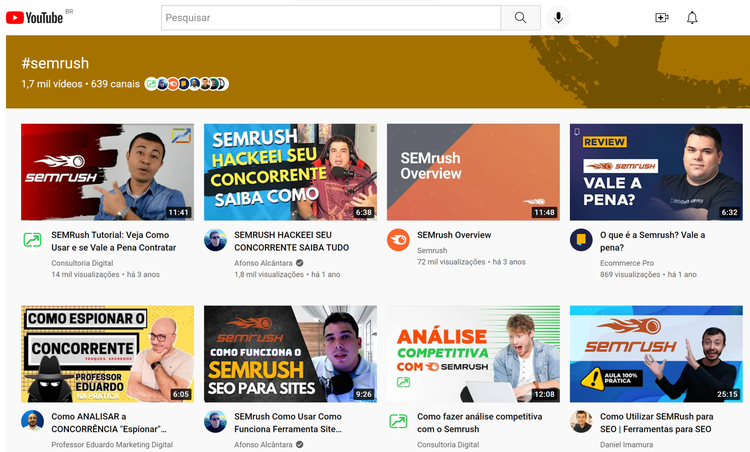Click Afonso Alcântara name under HACKEEI video
This screenshot has width=750, height=452.
[x=263, y=263]
